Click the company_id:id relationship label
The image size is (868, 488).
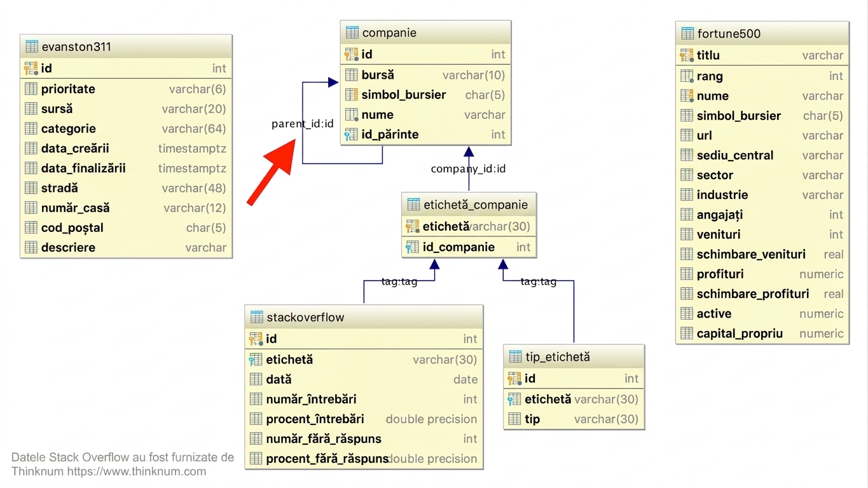pyautogui.click(x=468, y=168)
